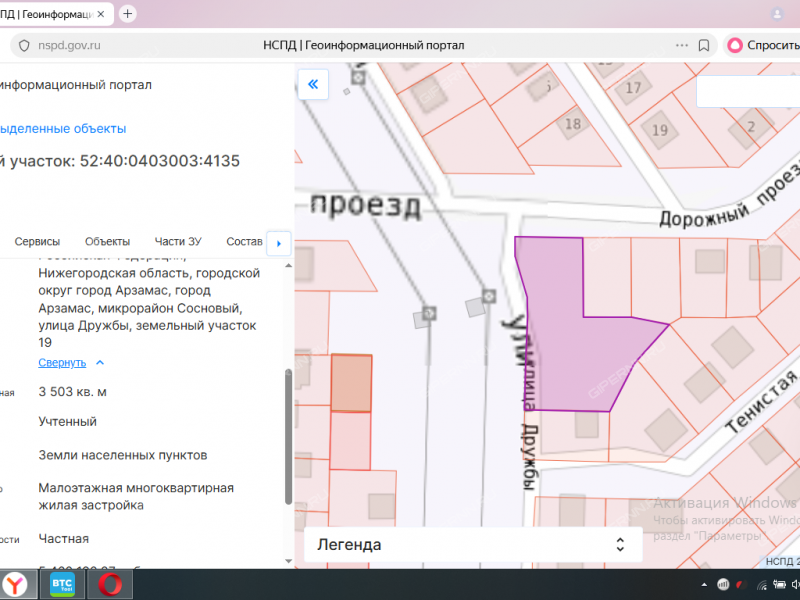Launch Yandex Browser from the taskbar
This screenshot has height=600, width=800.
tap(17, 585)
